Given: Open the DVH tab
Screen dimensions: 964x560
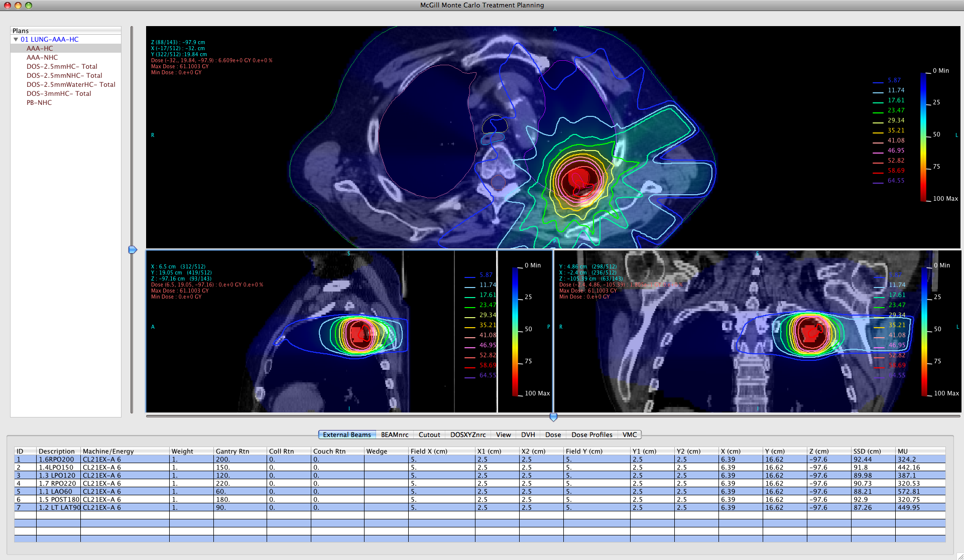Looking at the screenshot, I should (528, 435).
